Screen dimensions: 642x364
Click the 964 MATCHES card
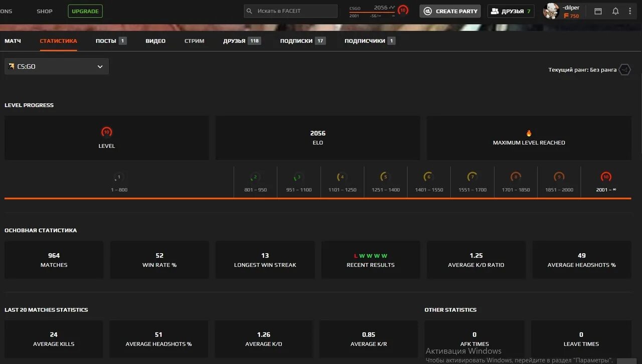(x=54, y=260)
